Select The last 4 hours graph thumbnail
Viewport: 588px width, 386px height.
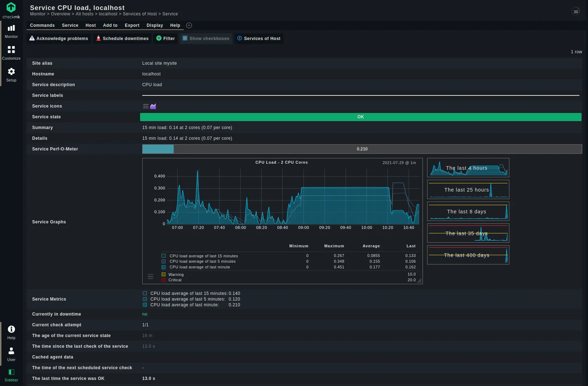pyautogui.click(x=468, y=168)
